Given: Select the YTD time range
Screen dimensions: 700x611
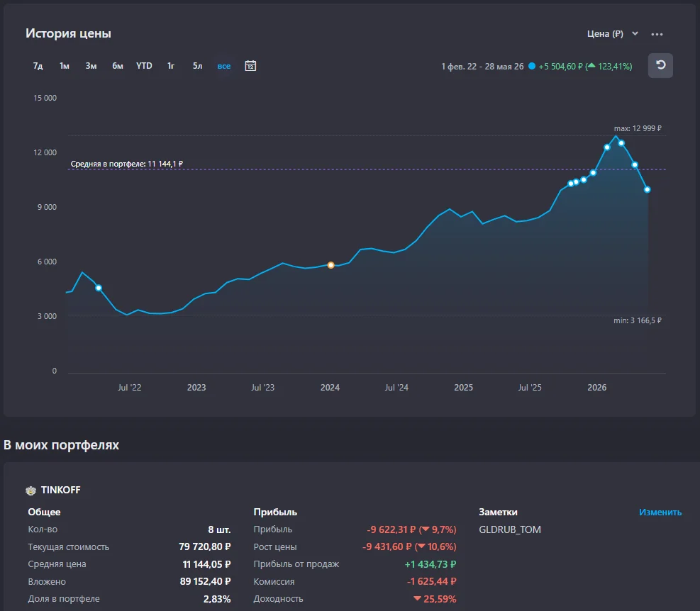Looking at the screenshot, I should pos(144,66).
